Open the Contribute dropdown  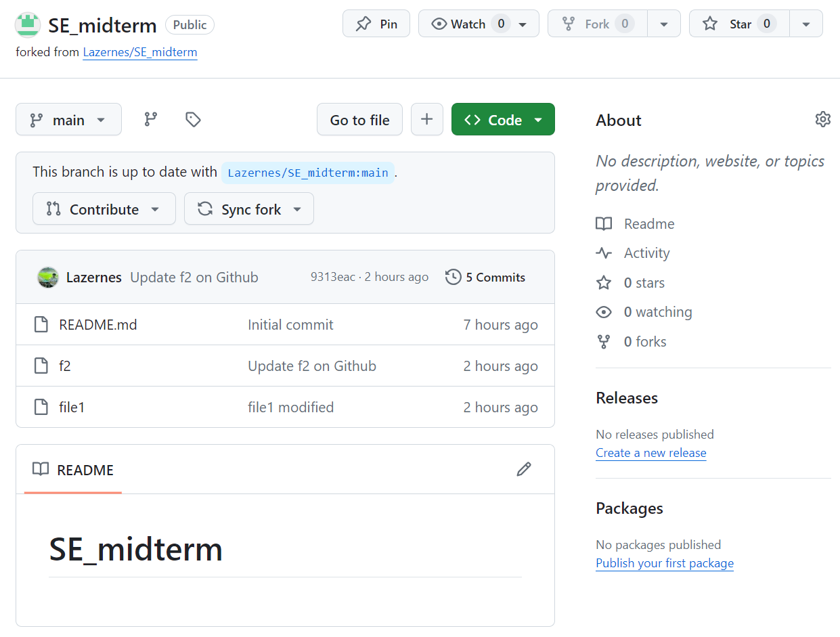point(104,209)
